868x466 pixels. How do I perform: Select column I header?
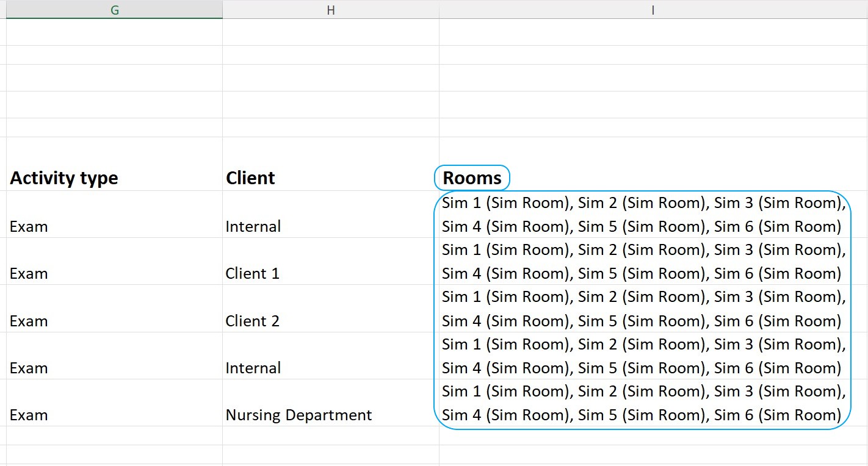[653, 10]
